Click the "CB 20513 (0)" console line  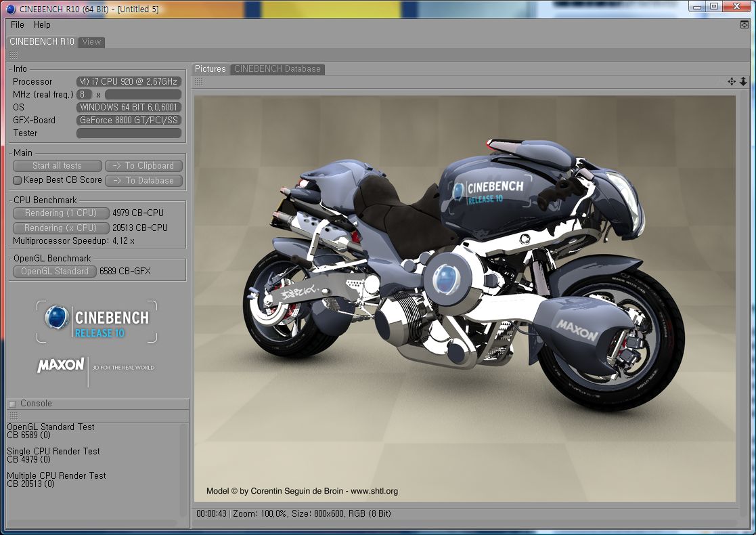click(x=31, y=484)
